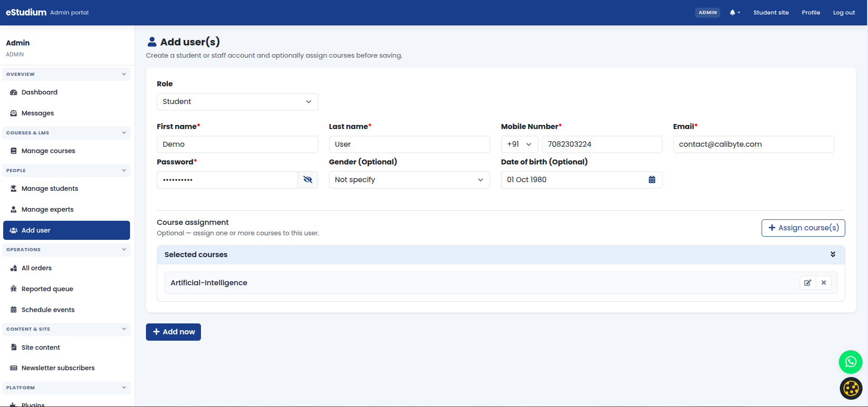
Task: Focus the Password input field
Action: [x=227, y=180]
